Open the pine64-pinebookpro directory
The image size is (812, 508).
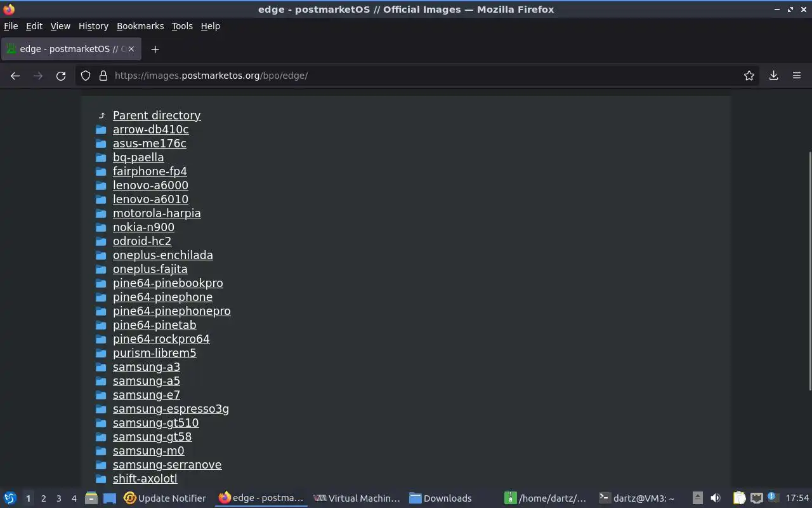tap(168, 283)
